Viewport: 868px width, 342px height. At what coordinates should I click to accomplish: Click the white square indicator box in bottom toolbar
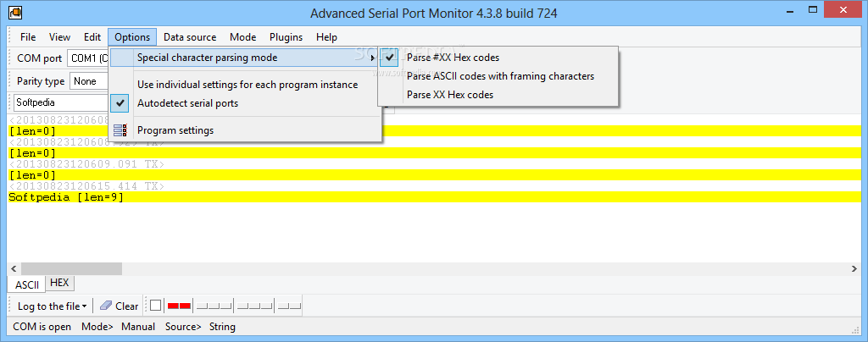click(156, 306)
